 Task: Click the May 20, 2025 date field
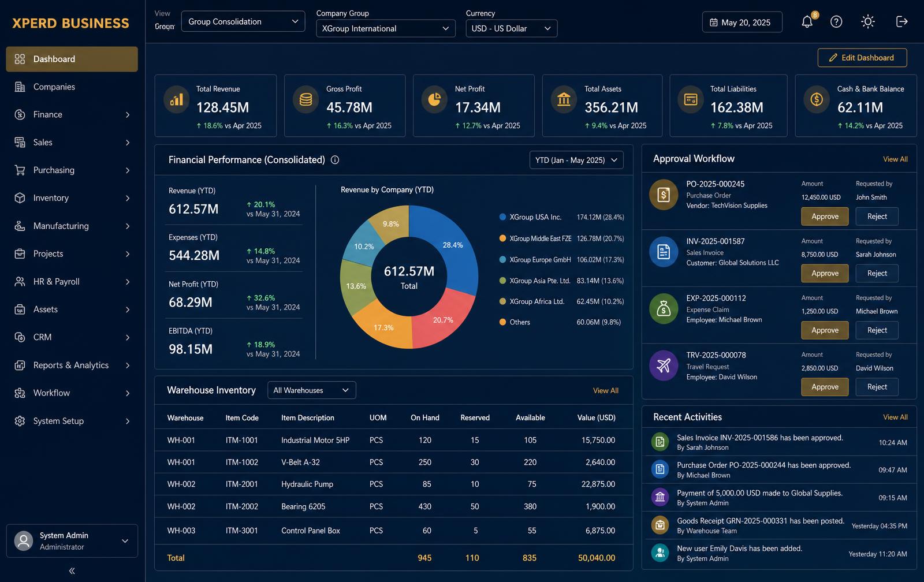coord(742,23)
